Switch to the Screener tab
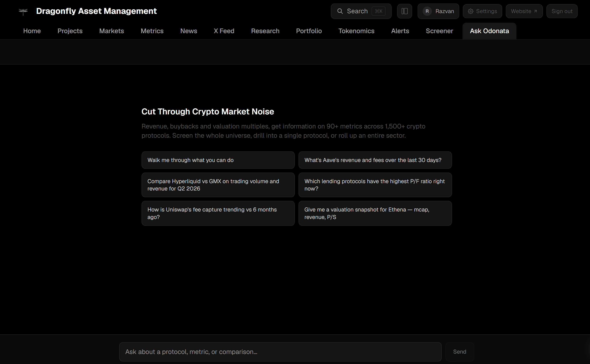Image resolution: width=590 pixels, height=364 pixels. pyautogui.click(x=439, y=31)
